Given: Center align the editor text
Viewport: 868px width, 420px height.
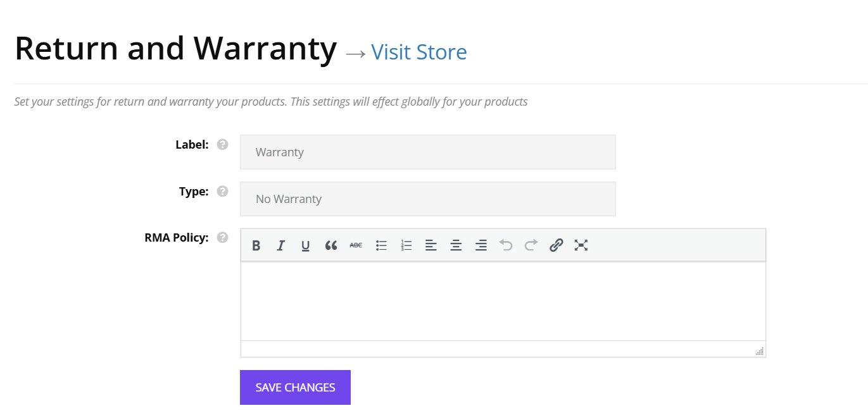Looking at the screenshot, I should pos(456,245).
